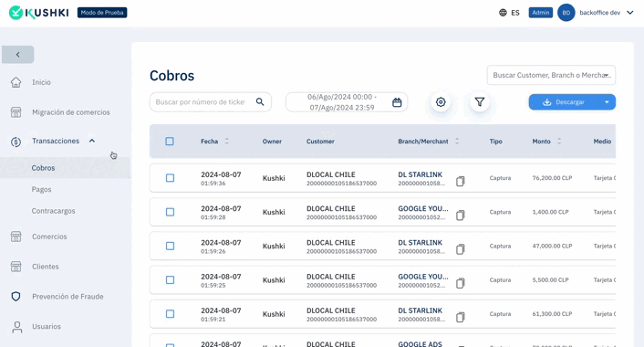
Task: Open Buscar Customer, Branch o Merchant dropdown
Action: coord(551,75)
